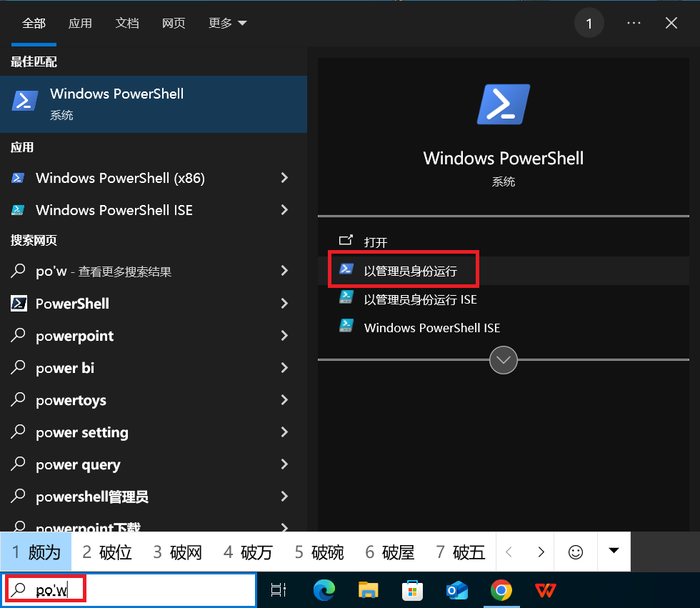Click the large PowerShell logo in the preview pane
Image resolution: width=700 pixels, height=608 pixels.
(503, 104)
